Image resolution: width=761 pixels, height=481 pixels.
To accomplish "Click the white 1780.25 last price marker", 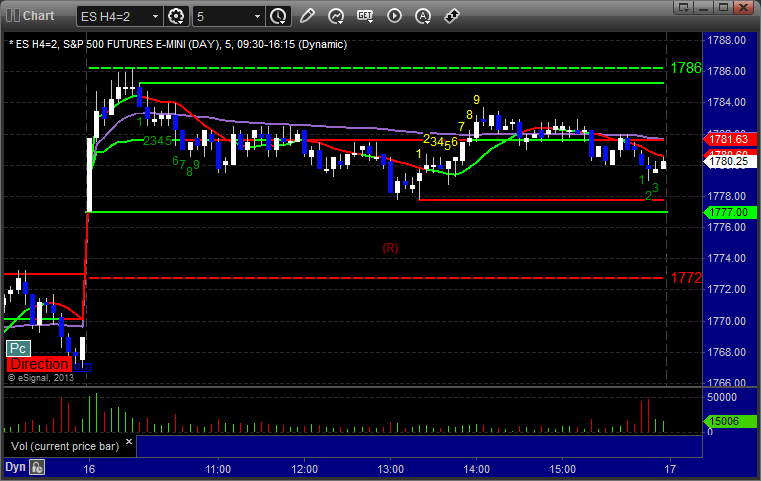I will (x=729, y=161).
